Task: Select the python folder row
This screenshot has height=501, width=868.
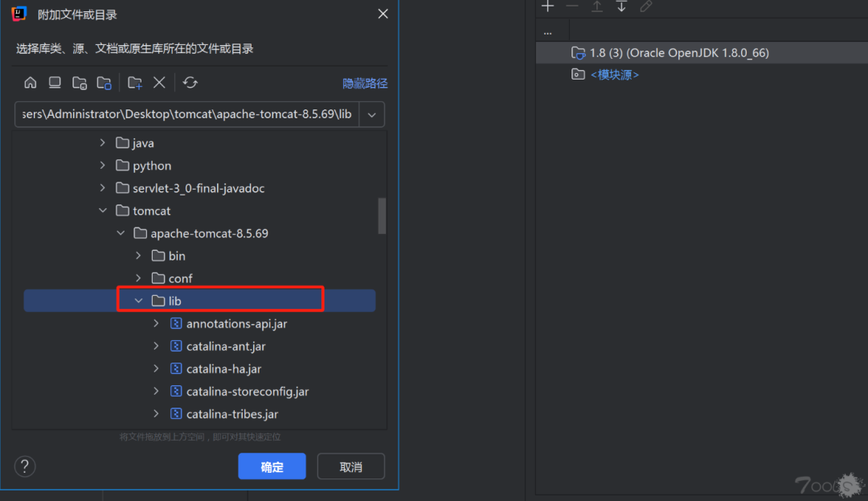Action: point(199,166)
